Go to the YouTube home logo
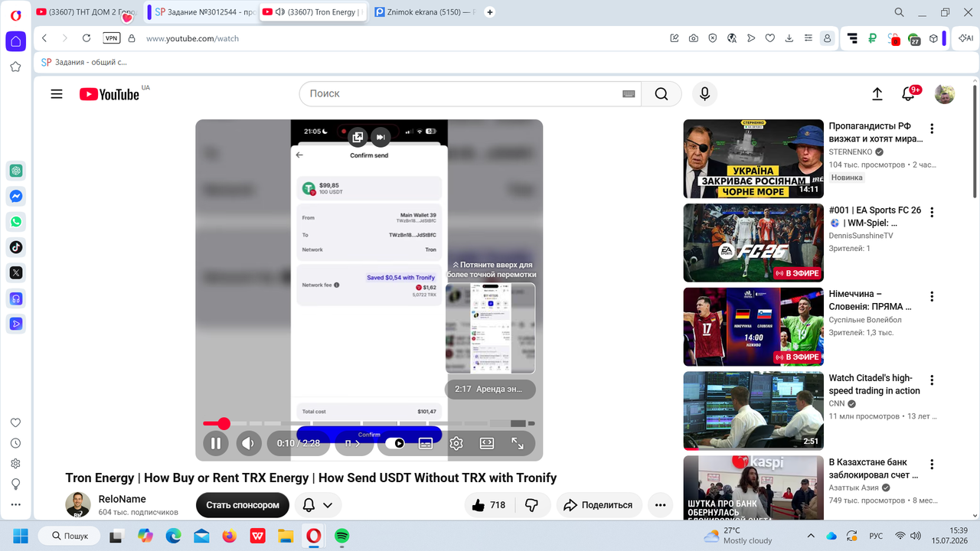This screenshot has width=980, height=551. (x=109, y=94)
